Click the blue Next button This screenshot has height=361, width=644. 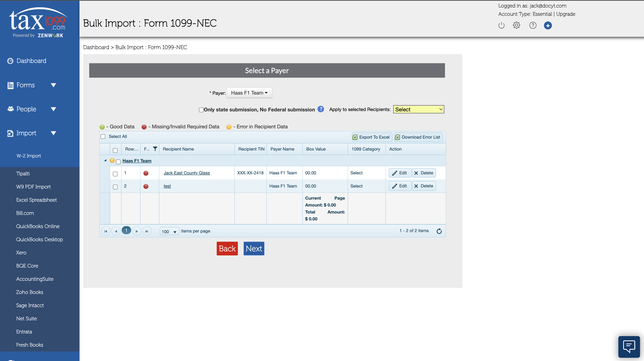pyautogui.click(x=254, y=249)
